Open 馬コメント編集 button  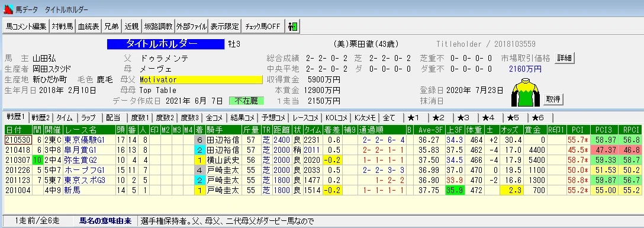pyautogui.click(x=26, y=26)
